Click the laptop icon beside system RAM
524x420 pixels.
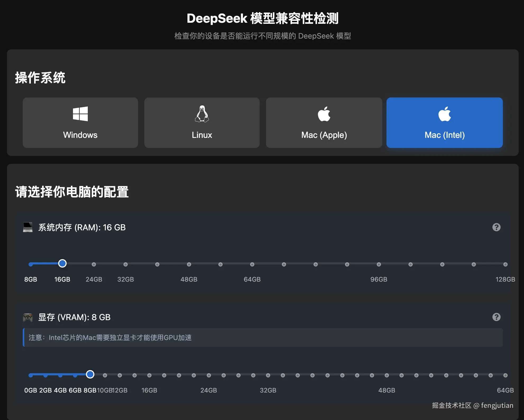(x=28, y=227)
